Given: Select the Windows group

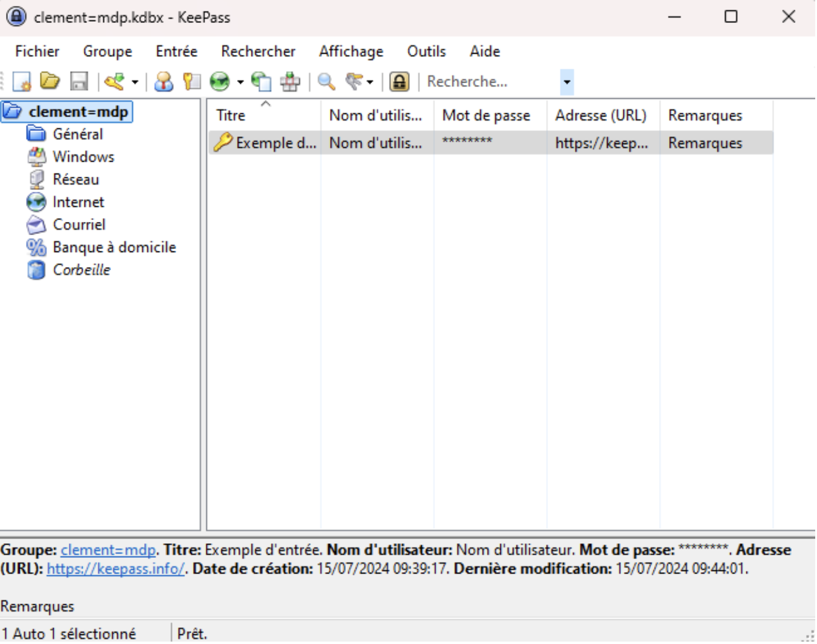Looking at the screenshot, I should pyautogui.click(x=83, y=157).
